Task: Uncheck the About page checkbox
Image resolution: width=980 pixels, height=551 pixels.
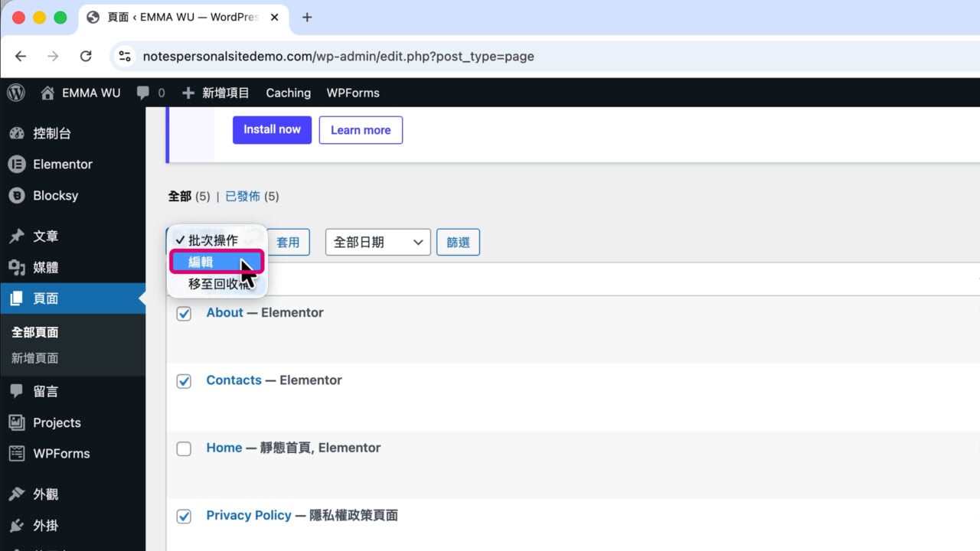Action: [x=184, y=313]
